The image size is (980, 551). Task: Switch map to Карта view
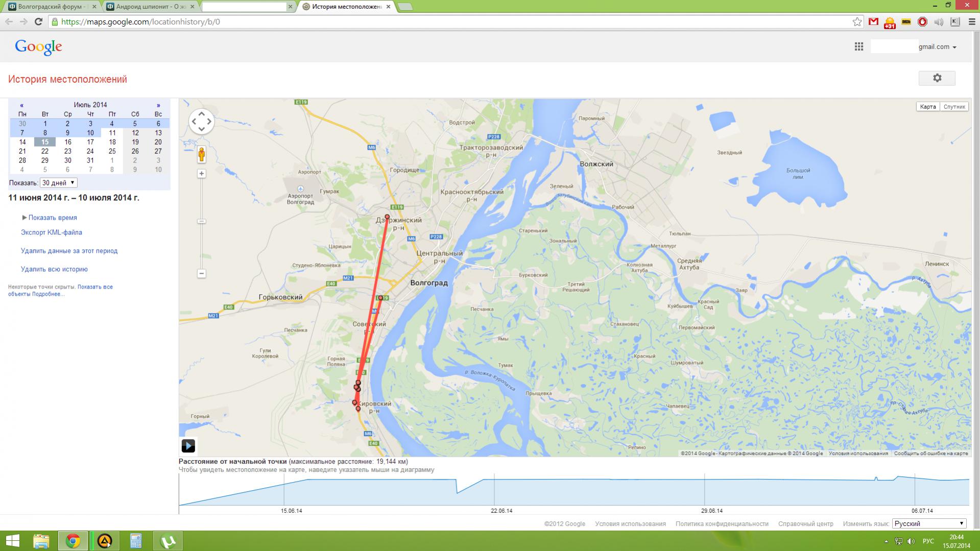point(928,107)
